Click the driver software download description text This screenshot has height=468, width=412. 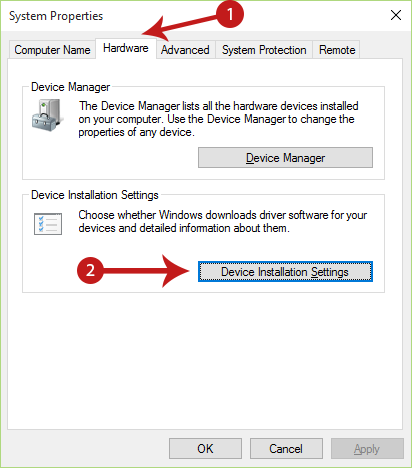coord(222,222)
